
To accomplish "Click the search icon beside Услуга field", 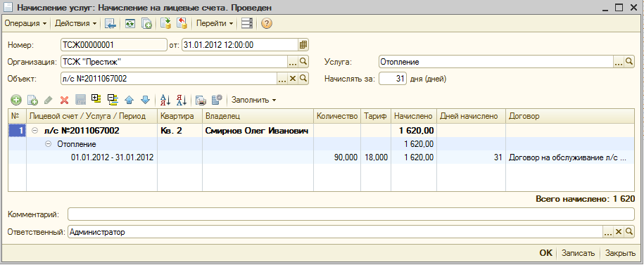I will [x=629, y=62].
